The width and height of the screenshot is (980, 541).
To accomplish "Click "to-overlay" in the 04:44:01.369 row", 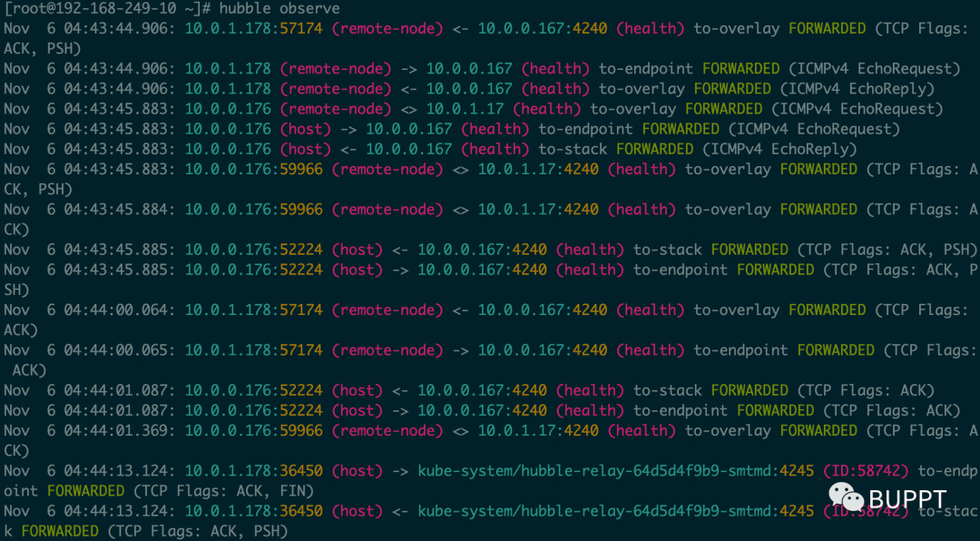I will [728, 431].
